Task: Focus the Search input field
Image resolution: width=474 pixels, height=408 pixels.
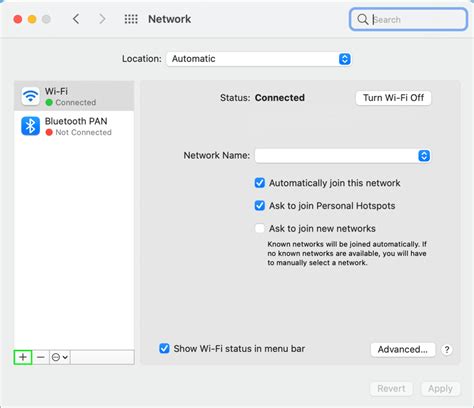Action: (x=408, y=19)
